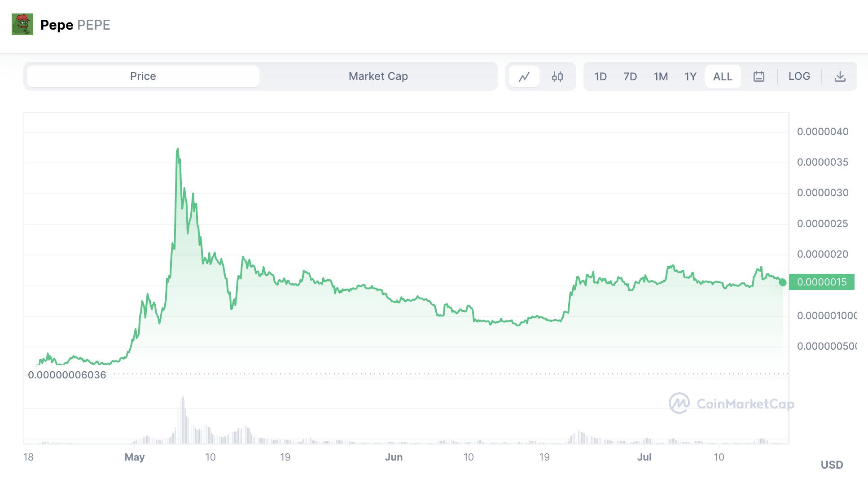
Task: Click x-axis label 18
Action: (28, 457)
